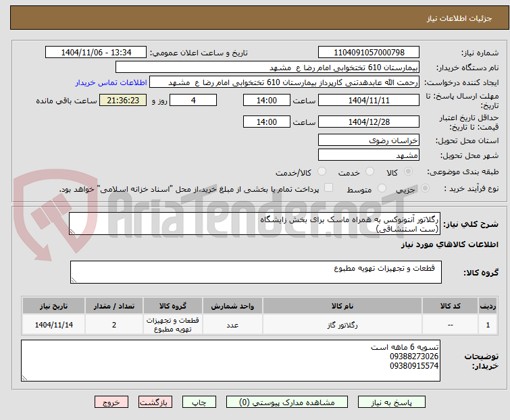The height and width of the screenshot is (420, 510).
Task: Open مشاهده مدارک پیوستی (0) button
Action: coord(287,402)
